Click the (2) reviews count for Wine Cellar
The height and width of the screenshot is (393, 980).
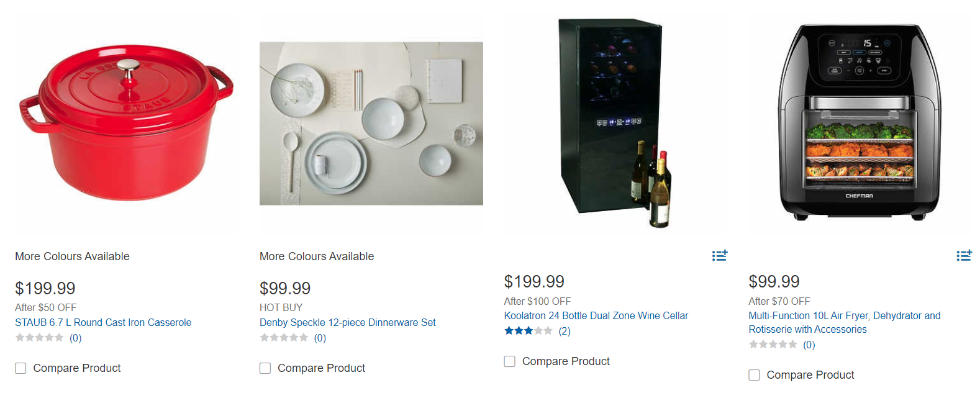[x=565, y=331]
